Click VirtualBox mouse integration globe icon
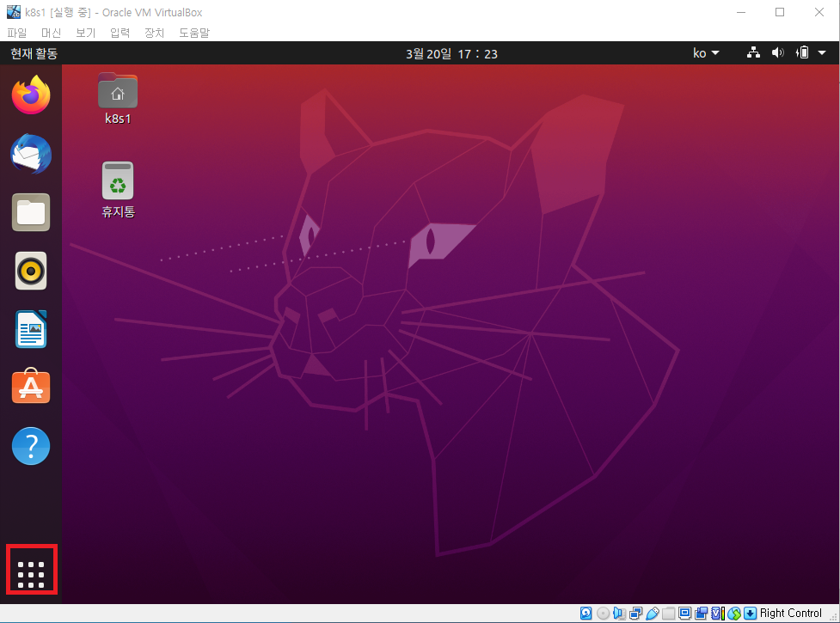 tap(734, 613)
